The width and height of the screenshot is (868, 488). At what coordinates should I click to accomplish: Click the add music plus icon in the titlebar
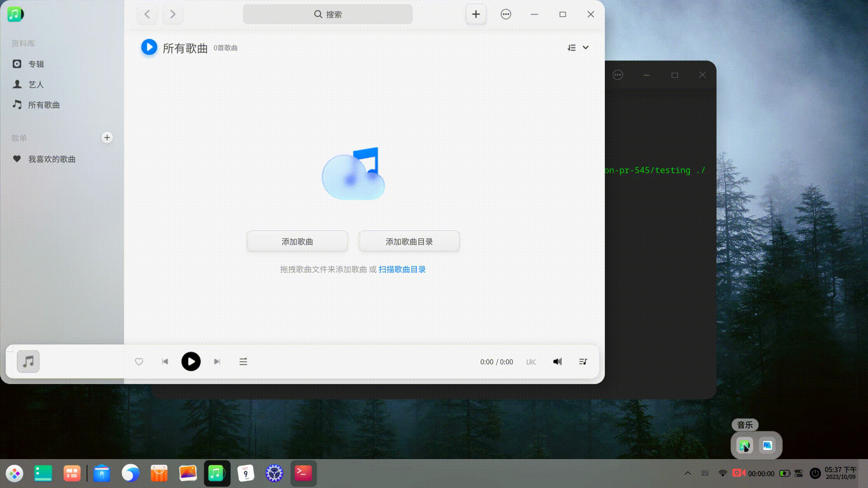click(x=475, y=14)
